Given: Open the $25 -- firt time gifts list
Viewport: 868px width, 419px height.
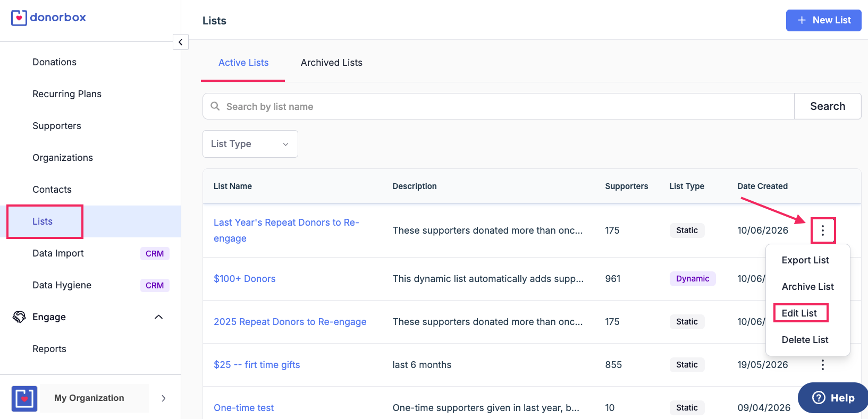Looking at the screenshot, I should (x=257, y=365).
